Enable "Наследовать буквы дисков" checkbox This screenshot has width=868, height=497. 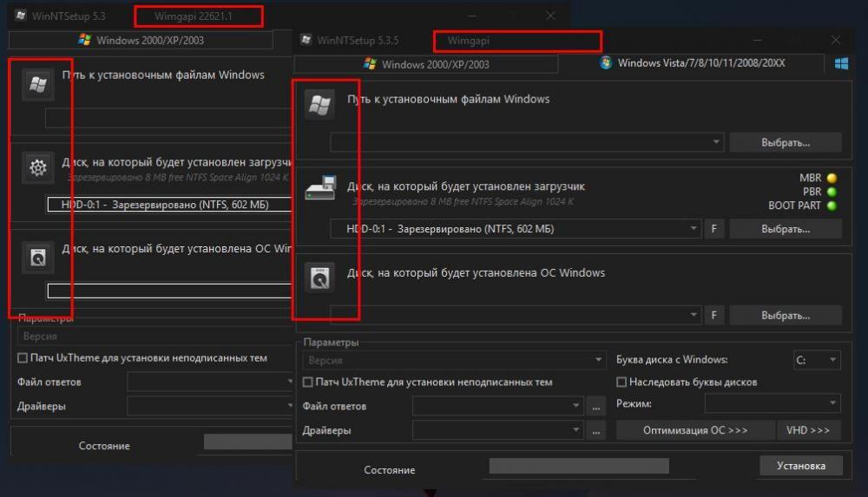tap(621, 383)
